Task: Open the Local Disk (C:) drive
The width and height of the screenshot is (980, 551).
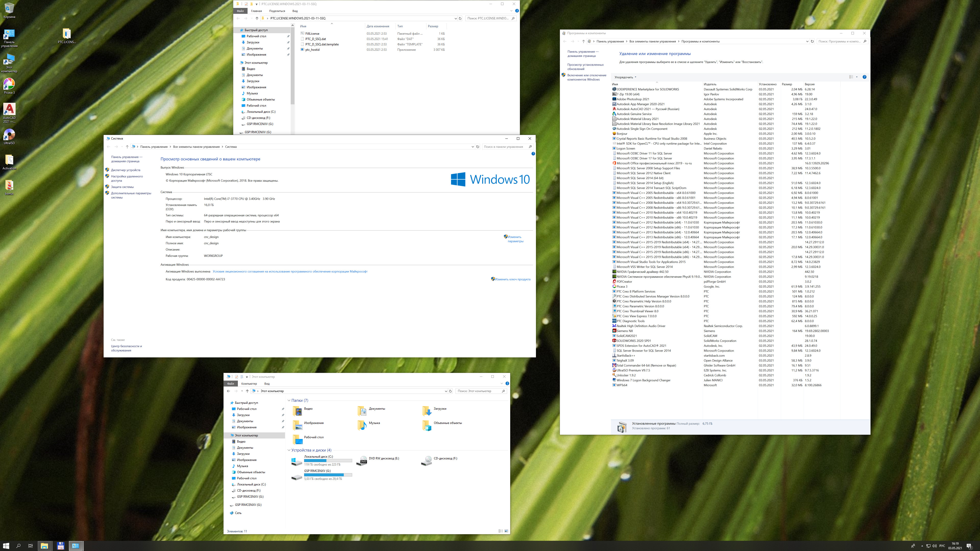Action: pyautogui.click(x=297, y=461)
